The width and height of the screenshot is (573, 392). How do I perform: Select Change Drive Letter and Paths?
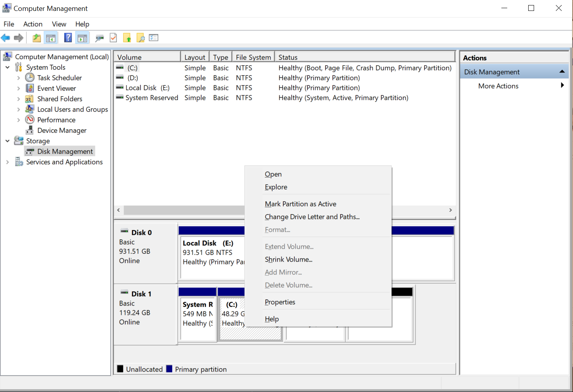coord(318,216)
